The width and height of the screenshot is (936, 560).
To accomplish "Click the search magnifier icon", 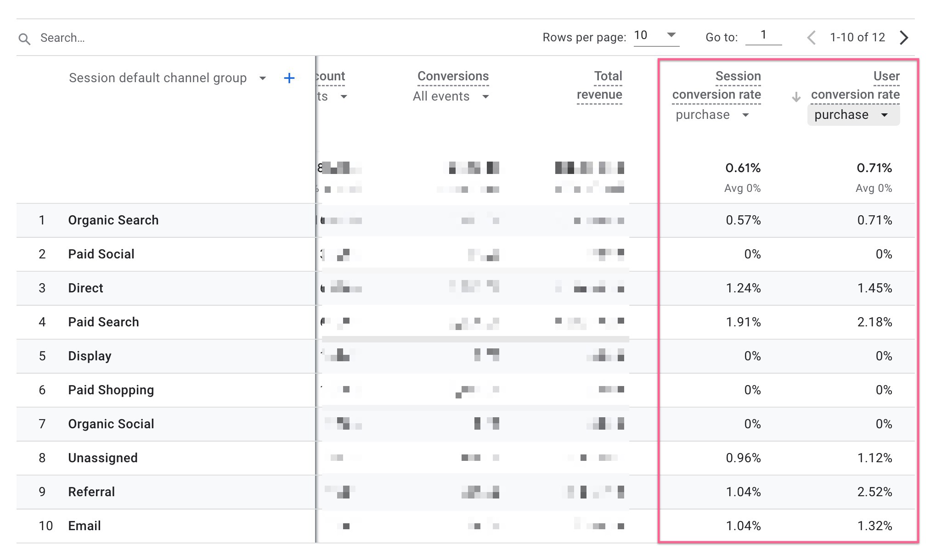I will point(24,38).
